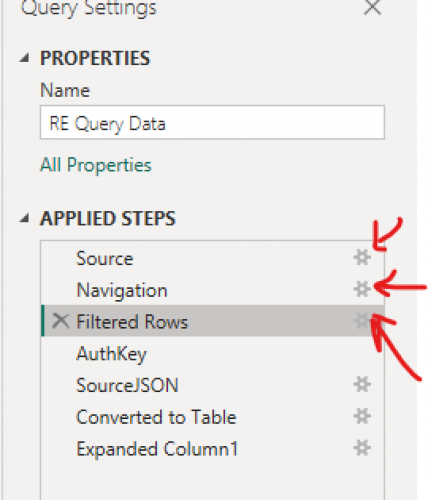The height and width of the screenshot is (500, 428).
Task: Select the Converted to Table step
Action: point(212,417)
